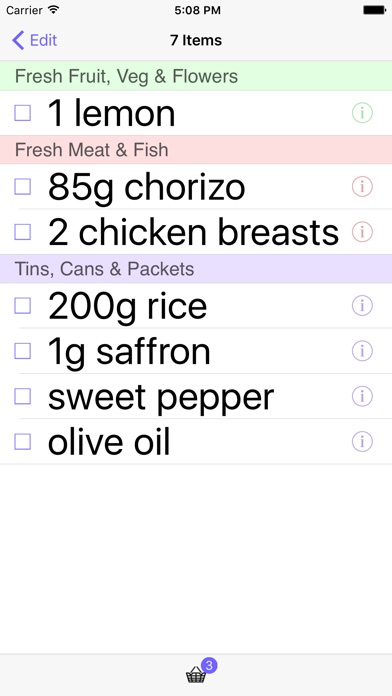
Task: Open info for 200g rice
Action: click(362, 306)
